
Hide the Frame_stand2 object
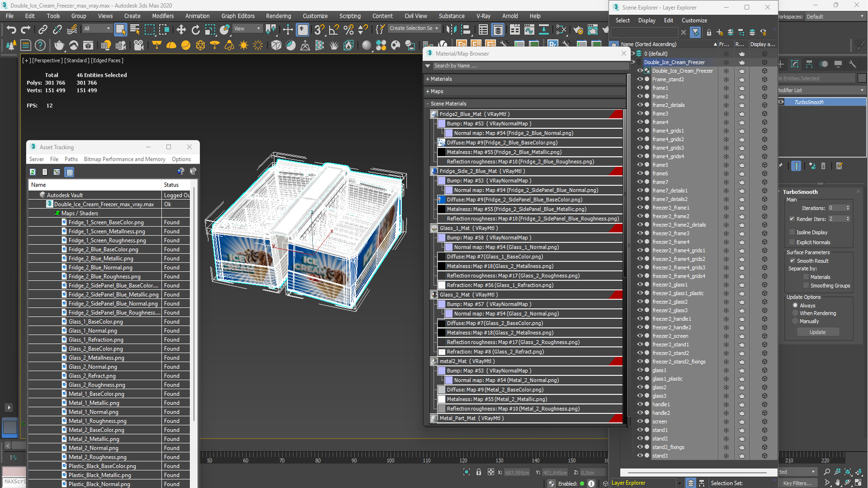pos(640,79)
